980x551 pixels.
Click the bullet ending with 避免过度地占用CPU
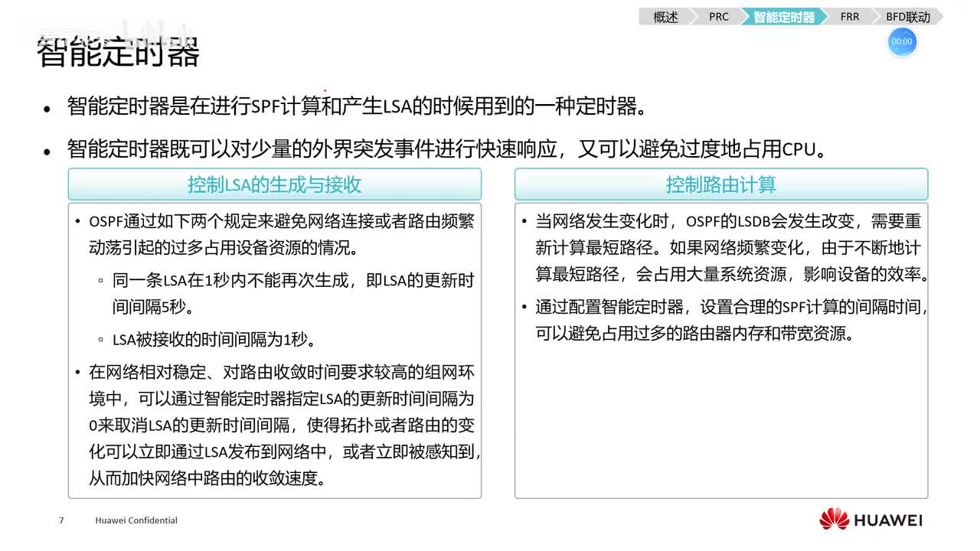coord(448,148)
